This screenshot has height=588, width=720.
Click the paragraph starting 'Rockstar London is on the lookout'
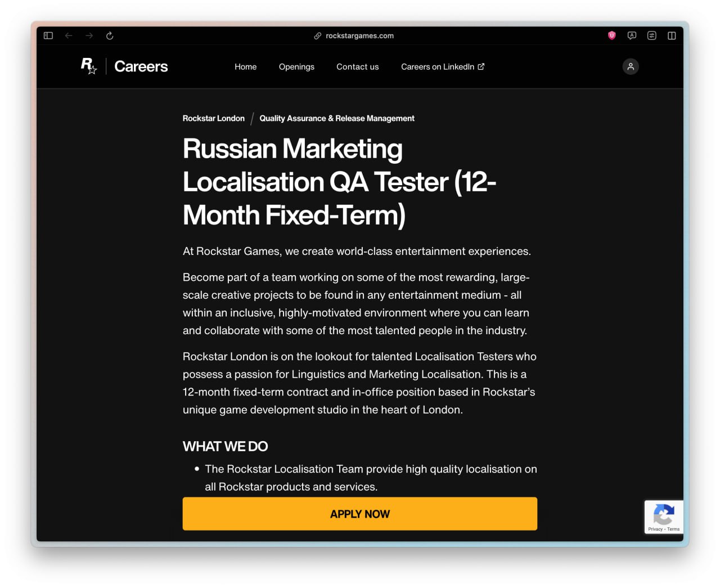point(360,383)
